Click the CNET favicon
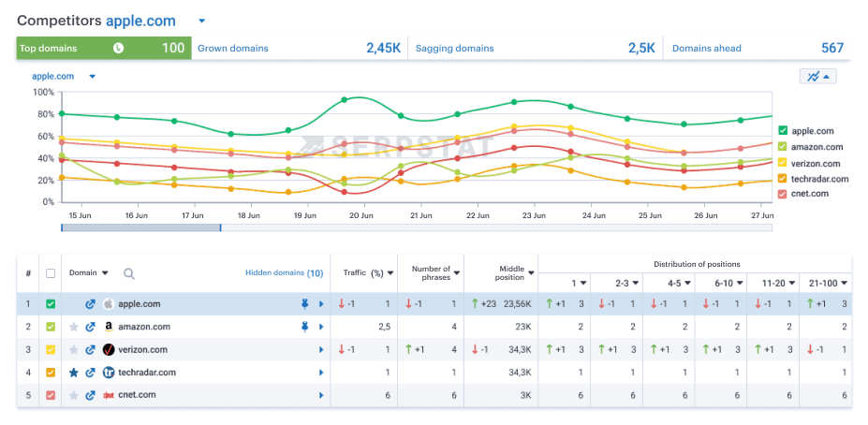Viewport: 868px width, 425px height. pyautogui.click(x=108, y=395)
